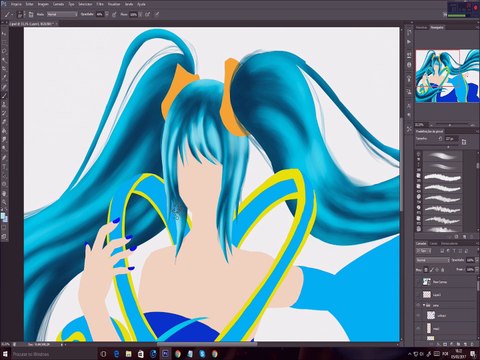This screenshot has height=360, width=480.
Task: Toggle lock all padlock icon
Action: click(443, 269)
